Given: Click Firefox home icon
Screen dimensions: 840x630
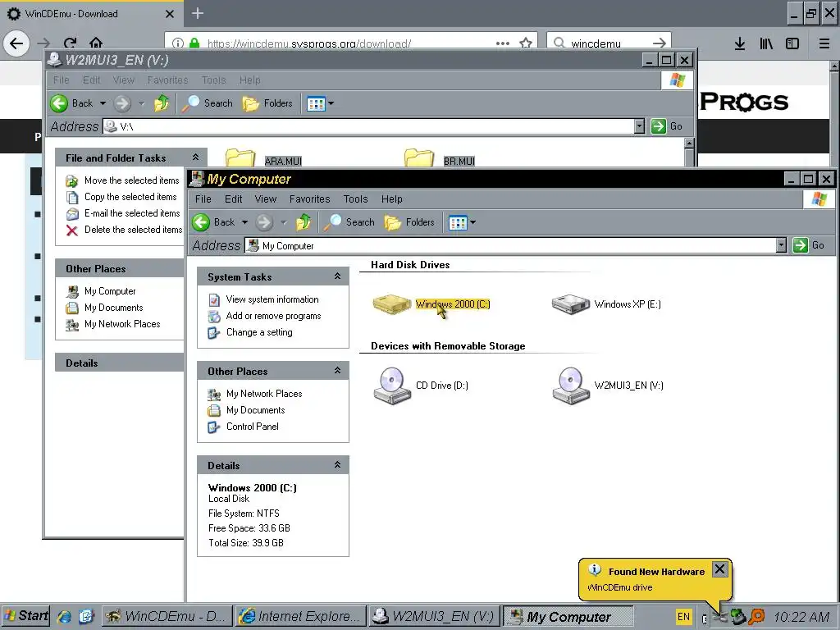Looking at the screenshot, I should (96, 43).
